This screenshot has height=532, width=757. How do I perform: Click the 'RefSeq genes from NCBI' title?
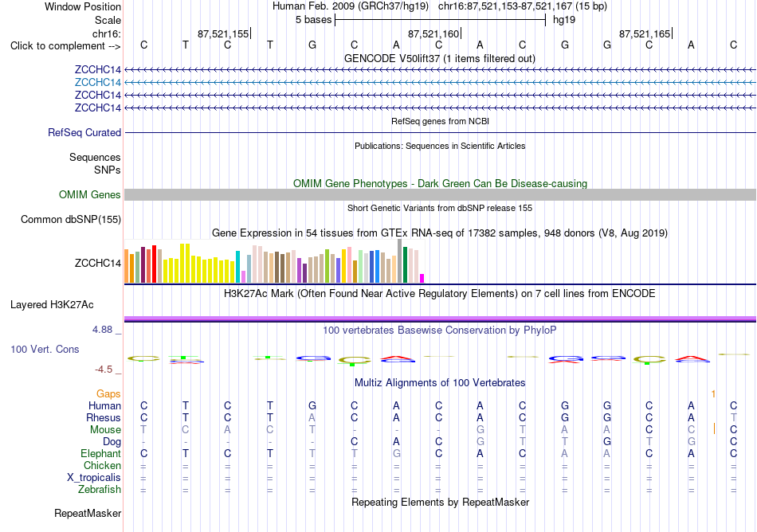point(440,122)
